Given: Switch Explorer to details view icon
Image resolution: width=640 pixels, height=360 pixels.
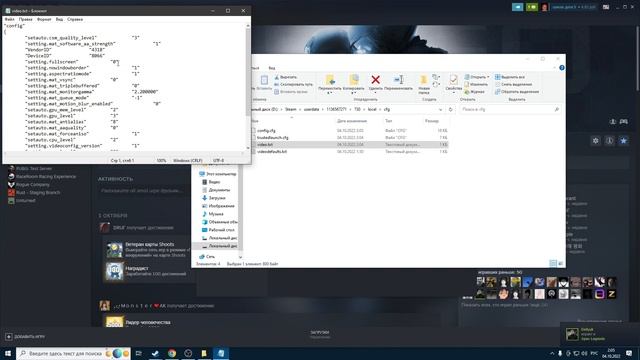Looking at the screenshot, I should coord(553,264).
